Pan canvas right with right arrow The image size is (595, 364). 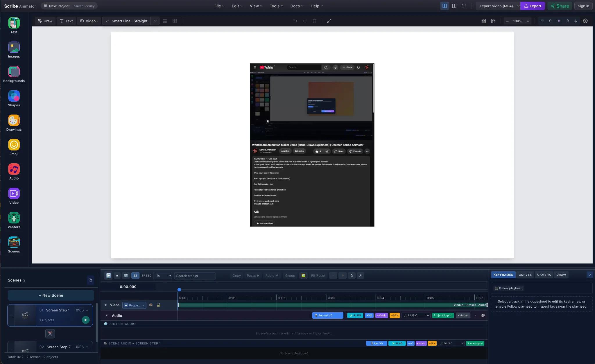(567, 21)
